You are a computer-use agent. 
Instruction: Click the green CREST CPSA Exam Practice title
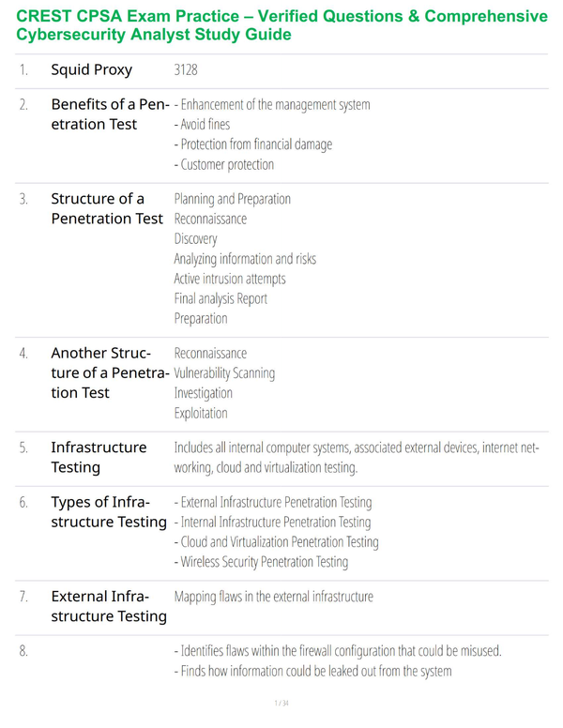[281, 25]
